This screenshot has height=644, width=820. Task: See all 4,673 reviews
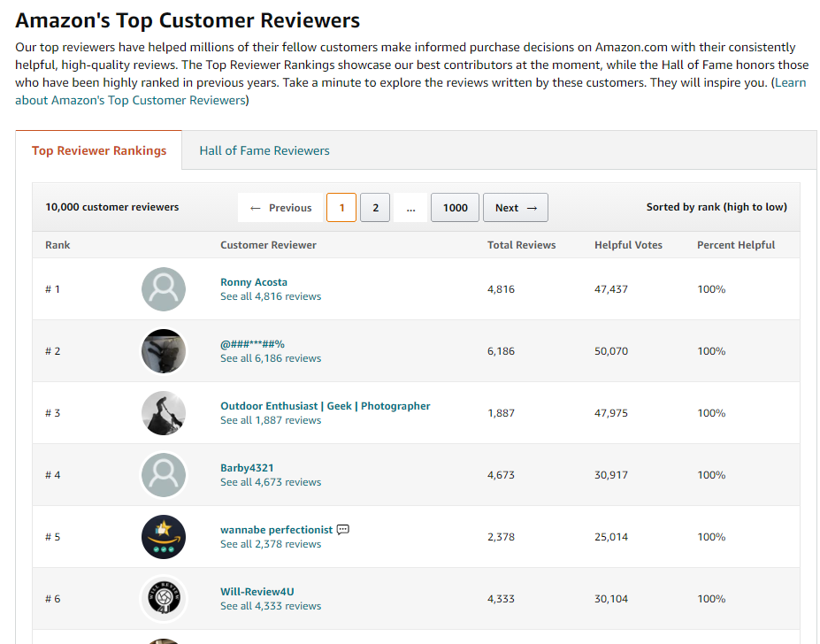(271, 482)
